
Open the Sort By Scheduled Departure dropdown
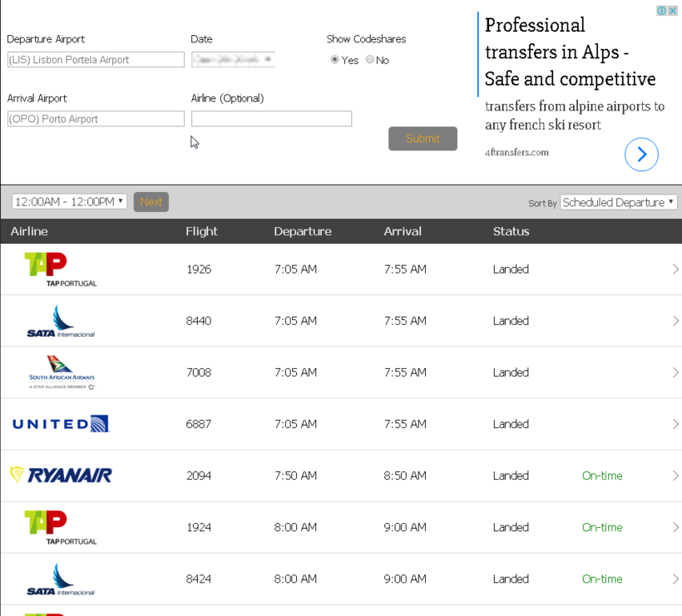pyautogui.click(x=618, y=202)
